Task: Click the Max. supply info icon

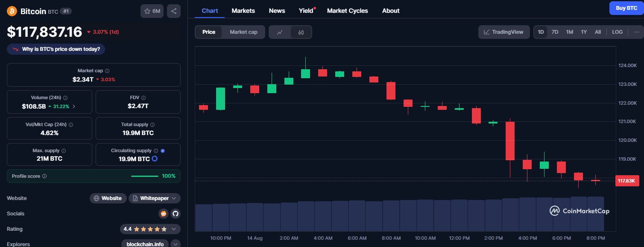Action: tap(64, 151)
